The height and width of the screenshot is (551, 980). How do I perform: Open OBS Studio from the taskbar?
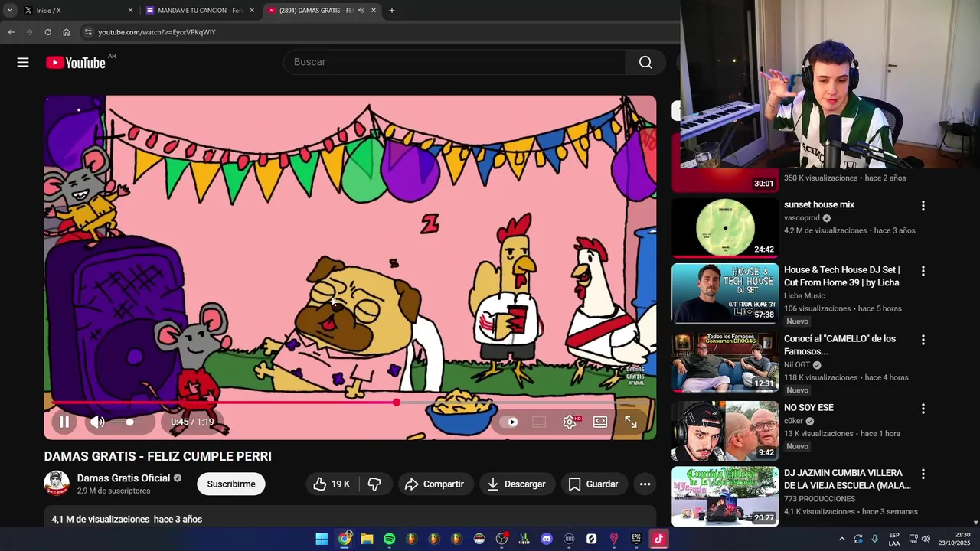pyautogui.click(x=501, y=539)
